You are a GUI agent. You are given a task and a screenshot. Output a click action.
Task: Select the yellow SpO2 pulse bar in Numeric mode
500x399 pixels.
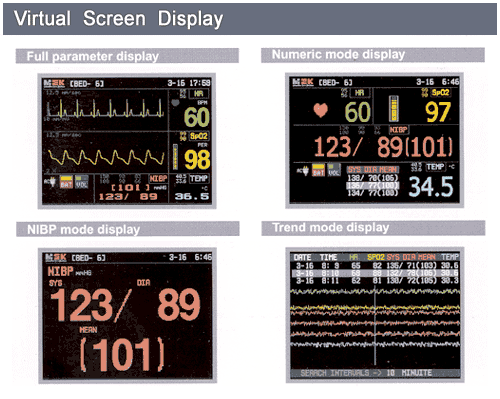tap(394, 109)
